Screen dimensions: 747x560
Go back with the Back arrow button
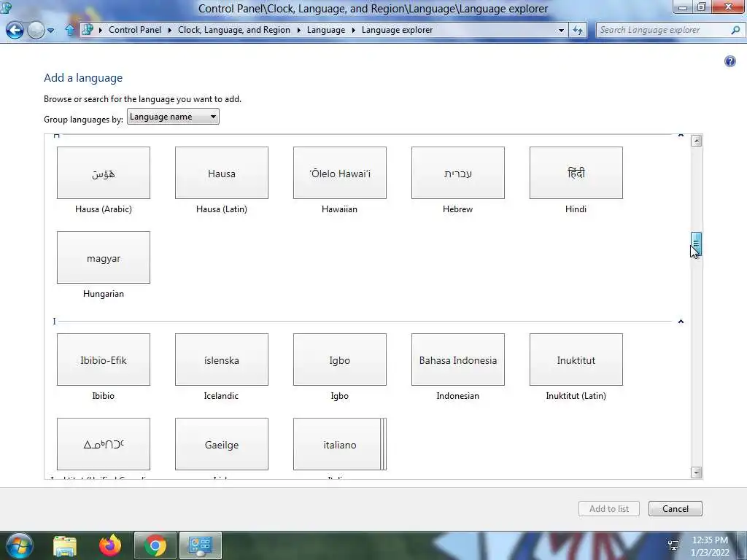[15, 31]
